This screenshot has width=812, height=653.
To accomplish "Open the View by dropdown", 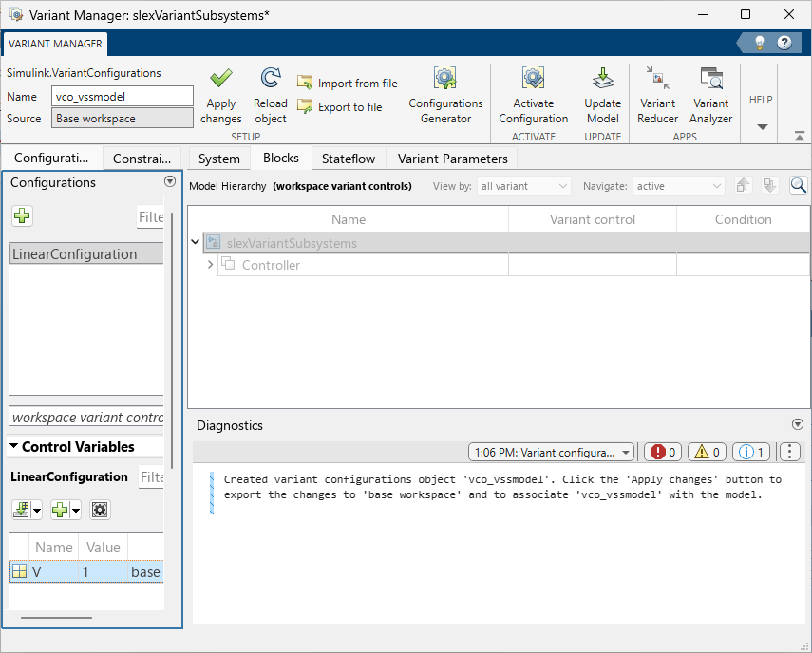I will [x=523, y=186].
